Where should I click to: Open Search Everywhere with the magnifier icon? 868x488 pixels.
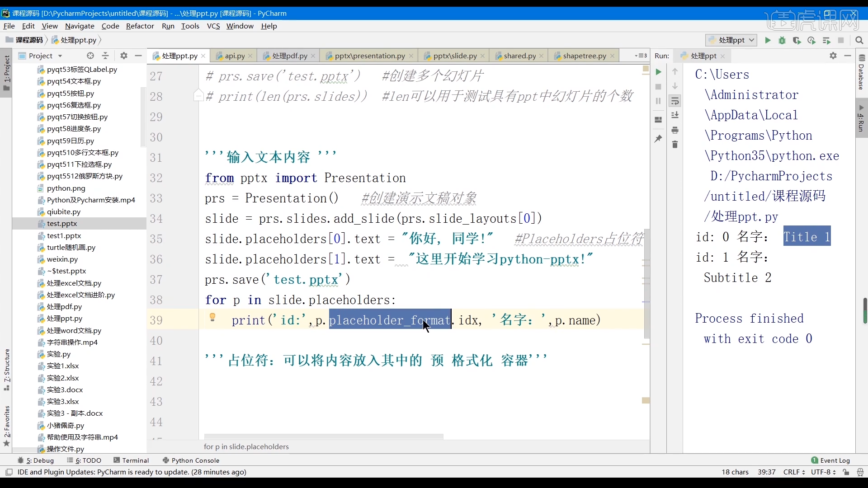tap(860, 40)
